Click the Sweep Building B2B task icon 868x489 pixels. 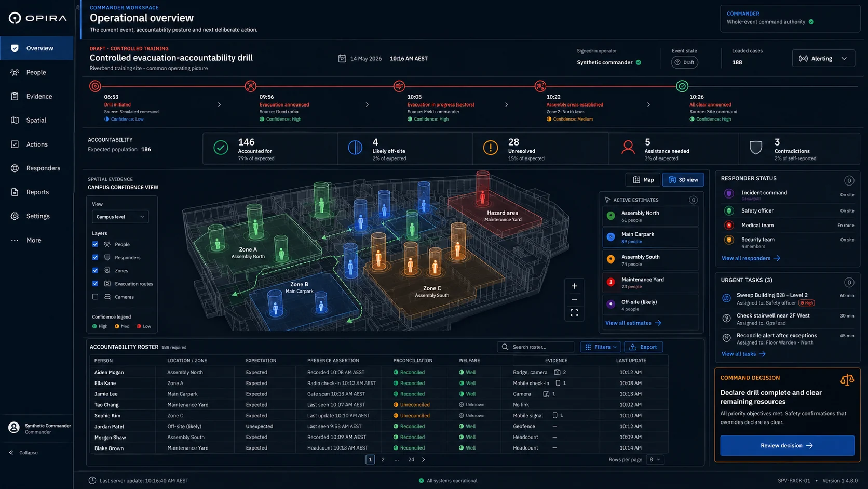[727, 298]
